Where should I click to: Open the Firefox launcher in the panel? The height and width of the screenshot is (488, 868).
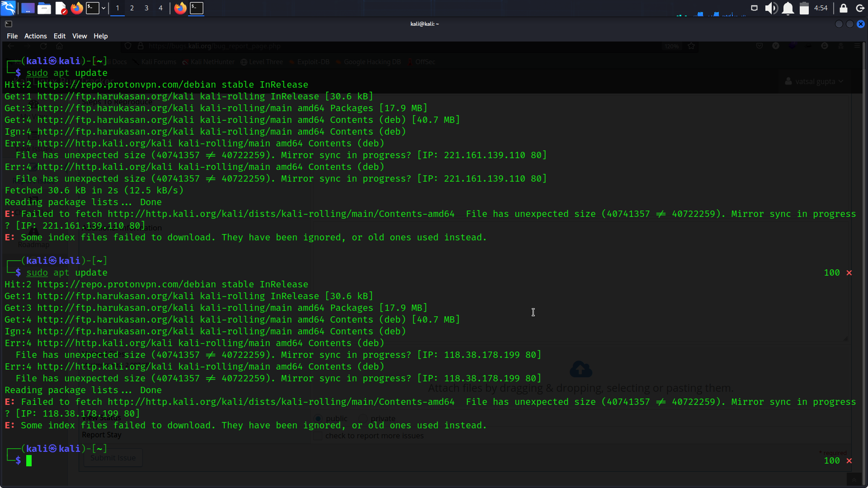[x=76, y=8]
